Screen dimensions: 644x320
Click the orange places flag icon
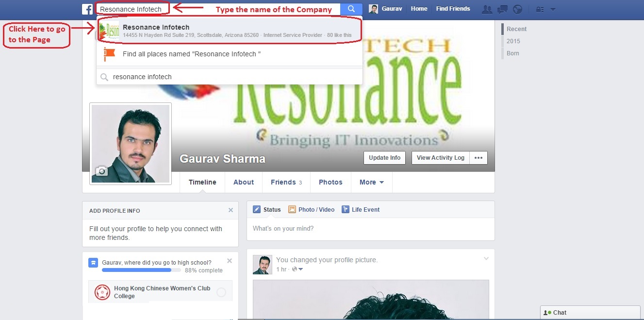point(110,54)
